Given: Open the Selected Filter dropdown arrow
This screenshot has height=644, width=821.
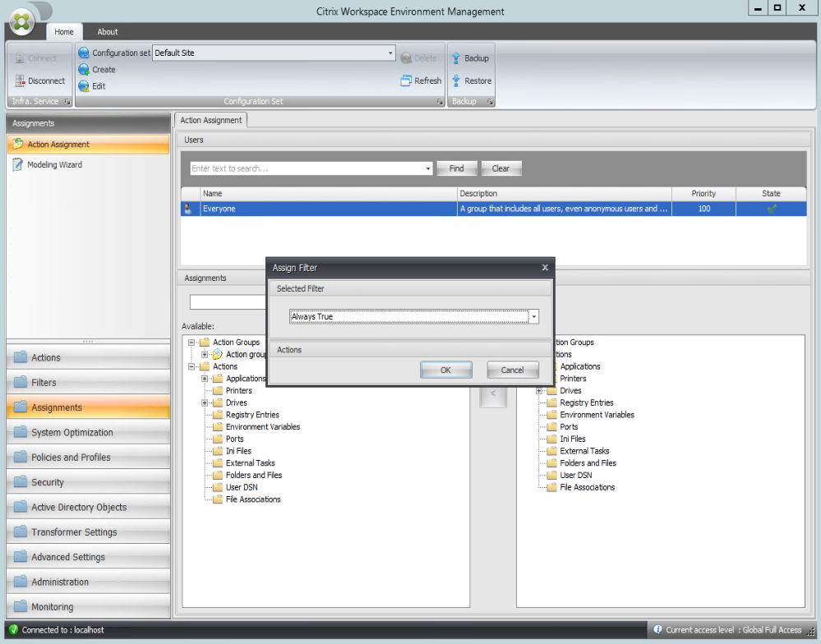Looking at the screenshot, I should click(533, 317).
